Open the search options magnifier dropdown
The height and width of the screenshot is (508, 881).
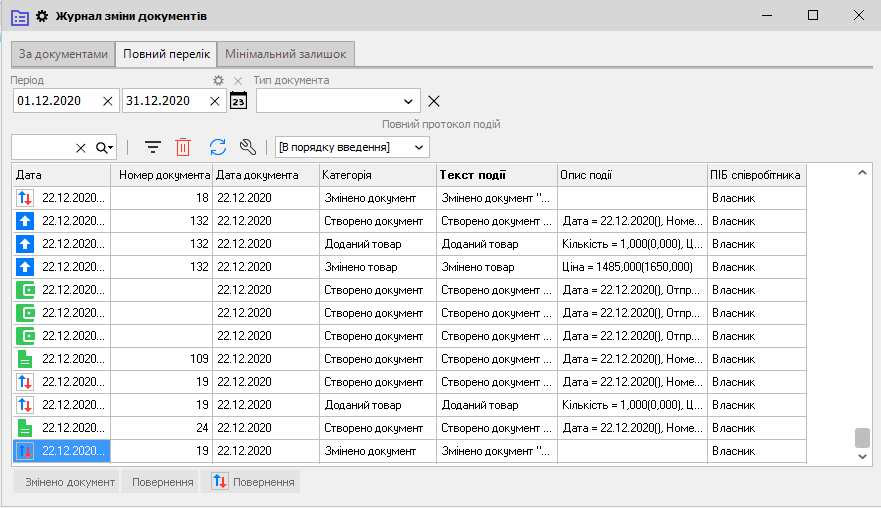click(104, 147)
